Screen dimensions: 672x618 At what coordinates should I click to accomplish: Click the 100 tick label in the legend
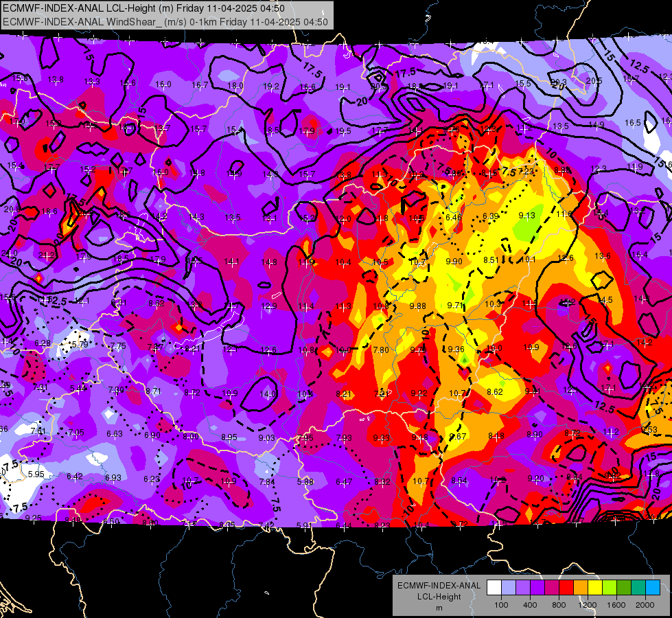point(501,605)
